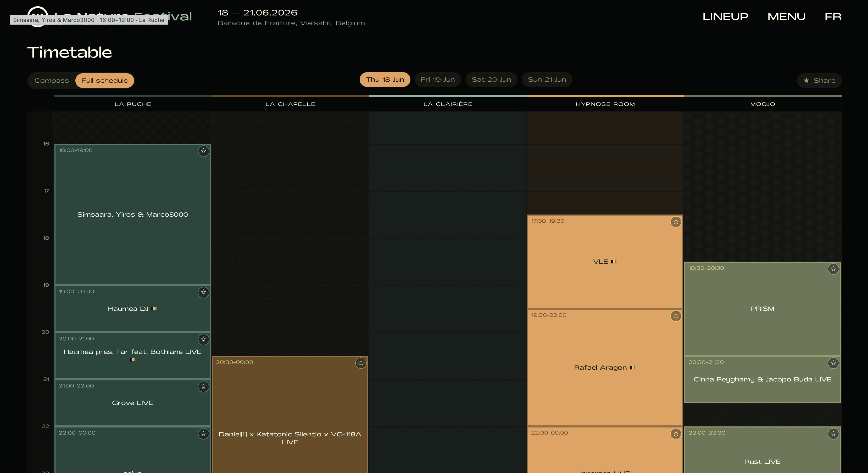Image resolution: width=868 pixels, height=473 pixels.
Task: Star the 22:00–00:00 Hypnose Room slot
Action: point(676,434)
